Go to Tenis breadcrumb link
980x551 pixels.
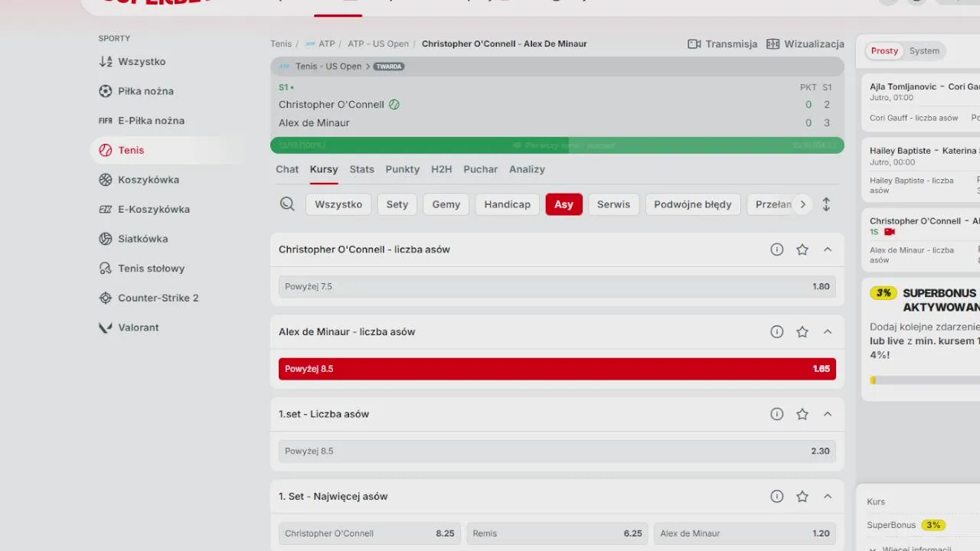click(281, 44)
